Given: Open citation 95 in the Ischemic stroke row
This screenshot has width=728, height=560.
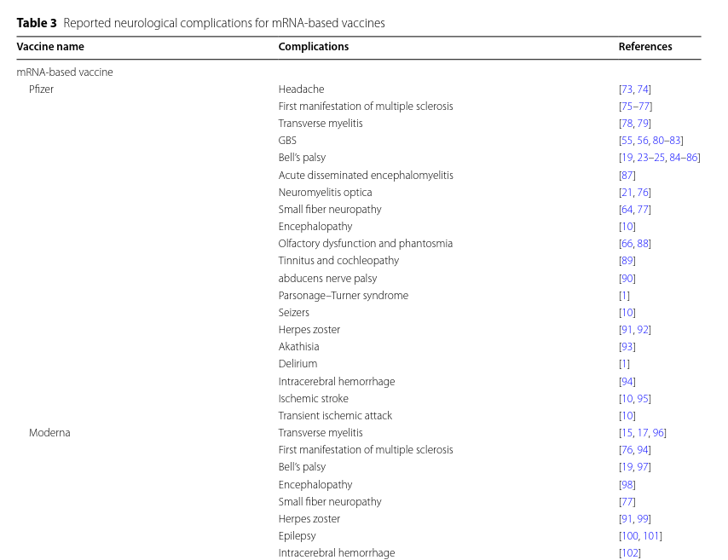Looking at the screenshot, I should 644,399.
